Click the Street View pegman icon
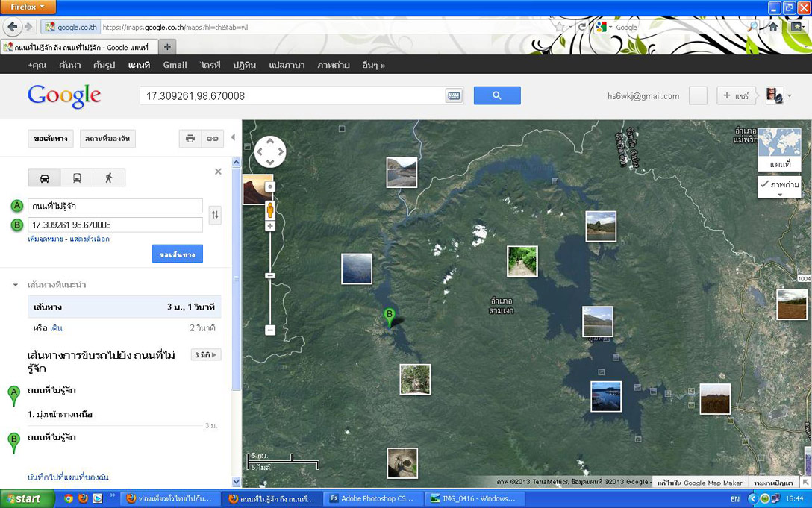This screenshot has height=508, width=812. [x=270, y=209]
